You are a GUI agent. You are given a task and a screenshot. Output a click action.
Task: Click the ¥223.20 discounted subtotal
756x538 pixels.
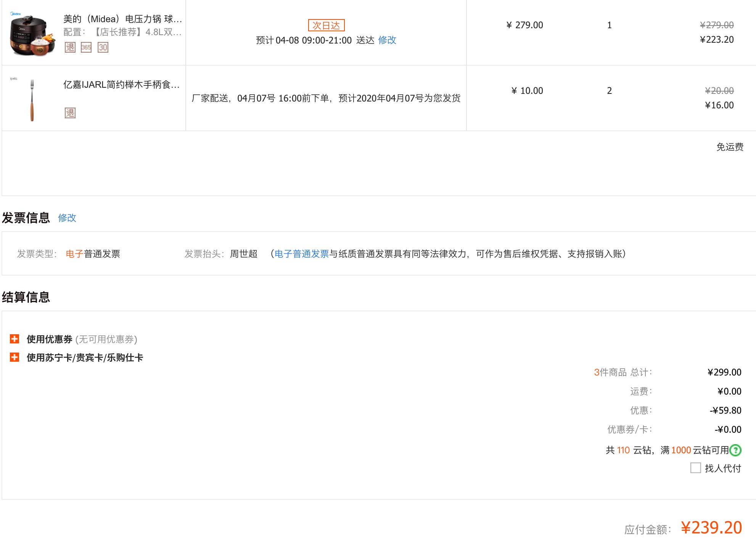click(x=717, y=40)
